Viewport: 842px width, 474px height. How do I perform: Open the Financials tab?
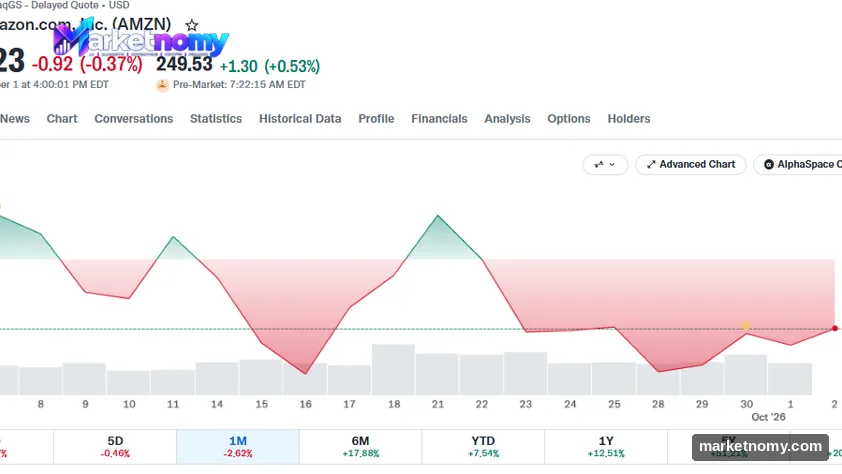click(x=439, y=119)
